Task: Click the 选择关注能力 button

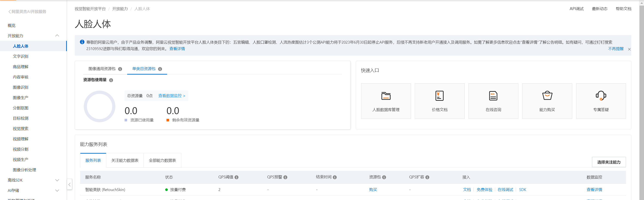Action: pyautogui.click(x=609, y=162)
